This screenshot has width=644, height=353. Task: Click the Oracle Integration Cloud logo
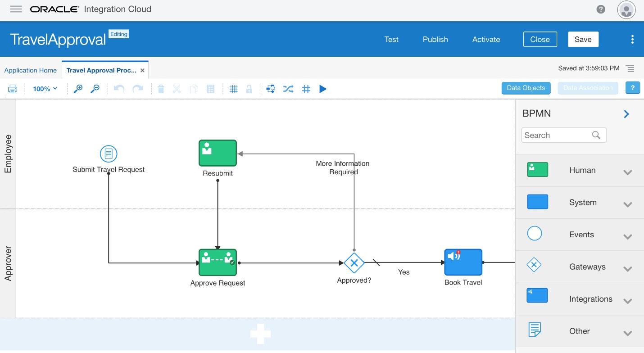[x=91, y=9]
